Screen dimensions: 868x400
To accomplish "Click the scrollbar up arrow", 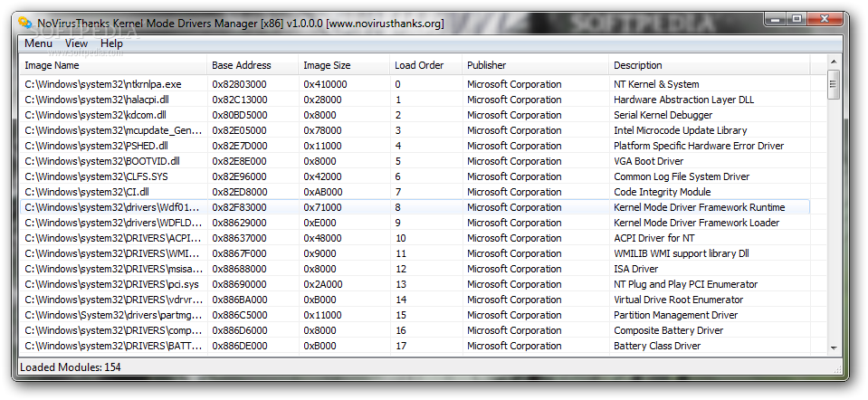I will tap(834, 62).
